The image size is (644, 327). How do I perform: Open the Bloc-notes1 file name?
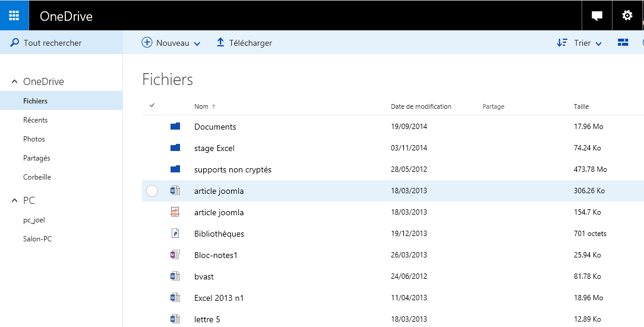tap(216, 255)
